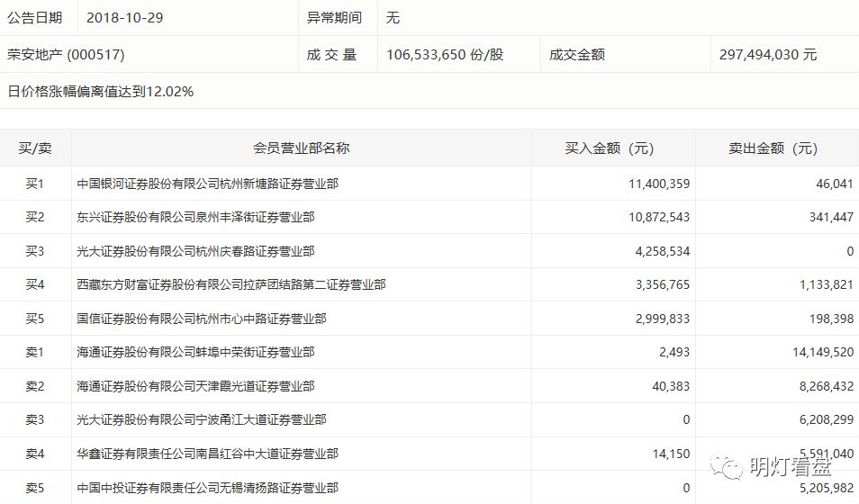Click the turnover value 297,494,030 元
Viewport: 859px width, 504px height.
pyautogui.click(x=767, y=54)
